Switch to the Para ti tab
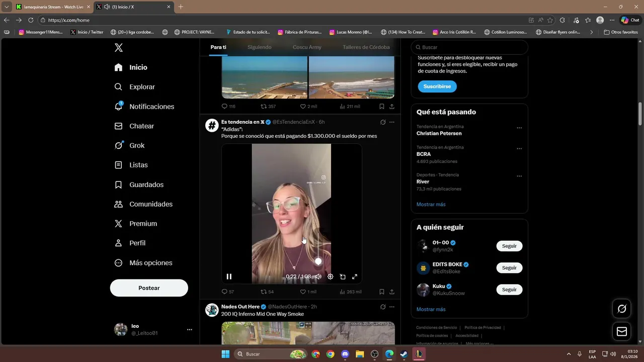This screenshot has height=362, width=644. coord(218,47)
